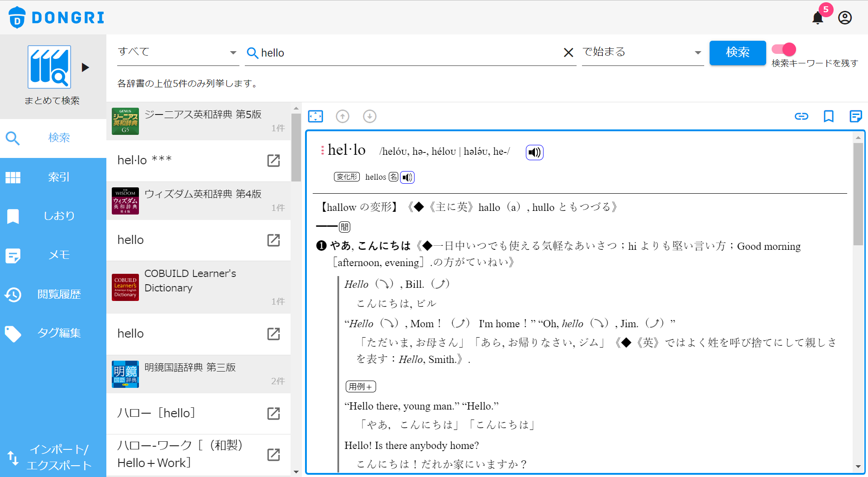868x477 pixels.
Task: Go to next entry with down arrow
Action: coord(370,116)
